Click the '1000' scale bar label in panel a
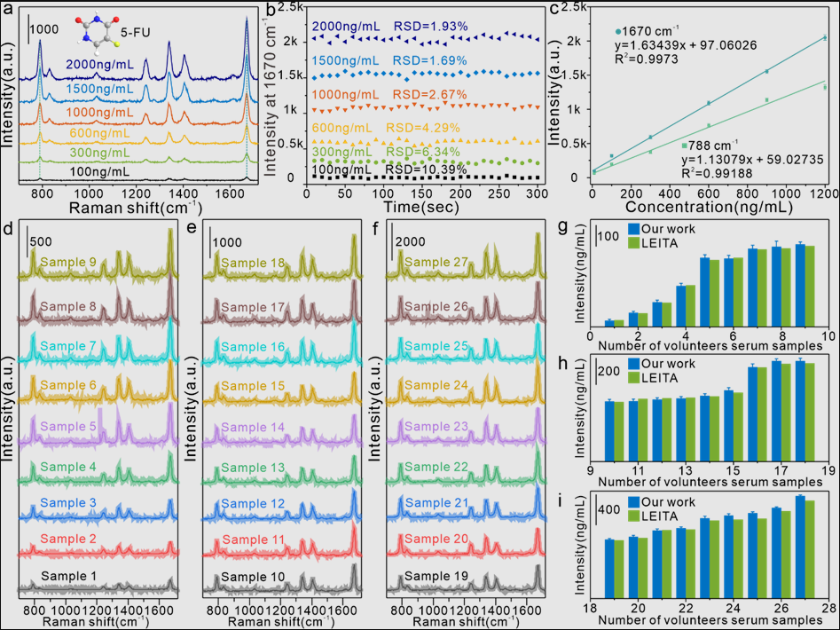The width and height of the screenshot is (840, 630). point(45,29)
